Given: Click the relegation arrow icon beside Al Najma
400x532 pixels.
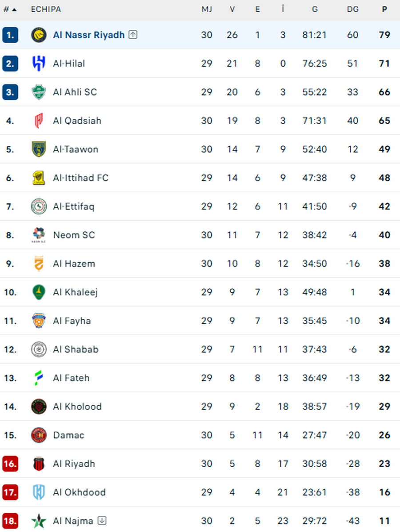Looking at the screenshot, I should pos(102,521).
